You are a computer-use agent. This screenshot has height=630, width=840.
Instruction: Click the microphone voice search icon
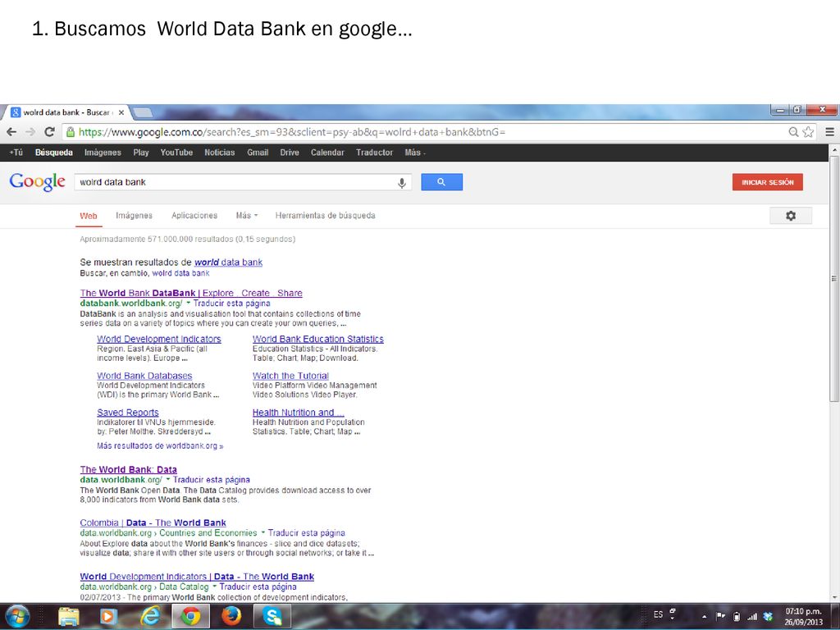(x=402, y=183)
